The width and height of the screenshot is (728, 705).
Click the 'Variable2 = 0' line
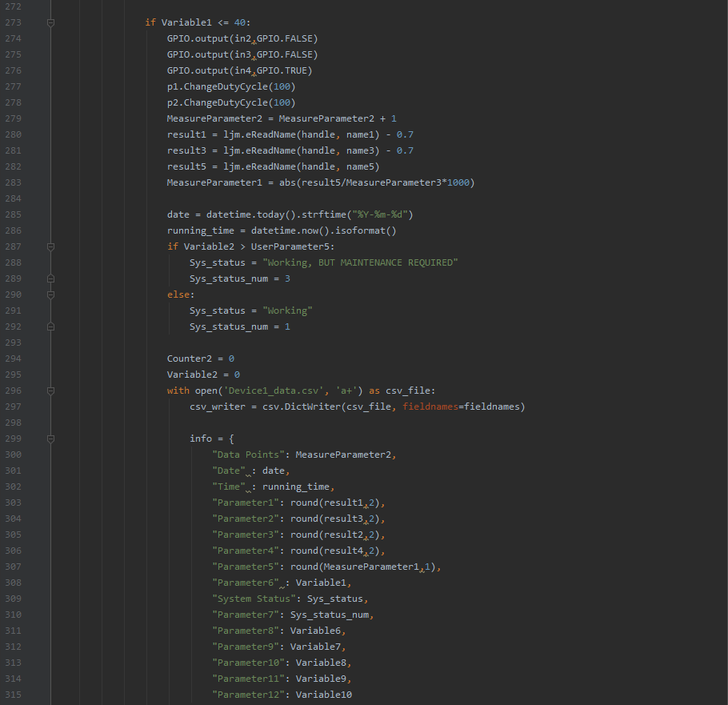pyautogui.click(x=203, y=375)
